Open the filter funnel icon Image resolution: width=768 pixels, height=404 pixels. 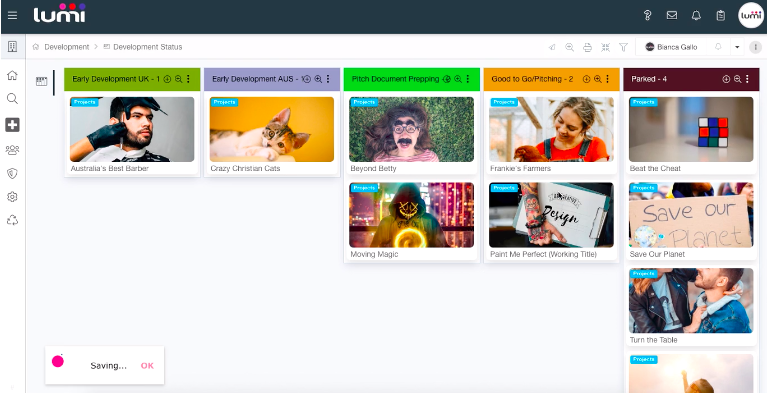624,47
